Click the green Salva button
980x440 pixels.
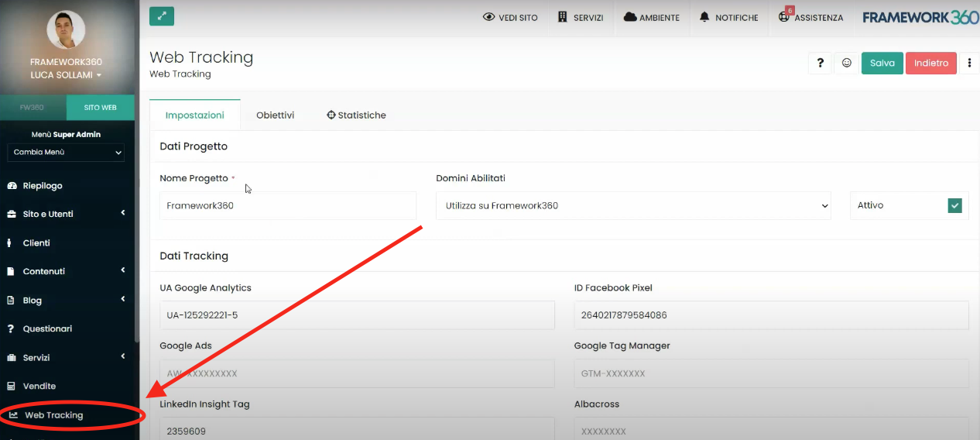(x=882, y=64)
